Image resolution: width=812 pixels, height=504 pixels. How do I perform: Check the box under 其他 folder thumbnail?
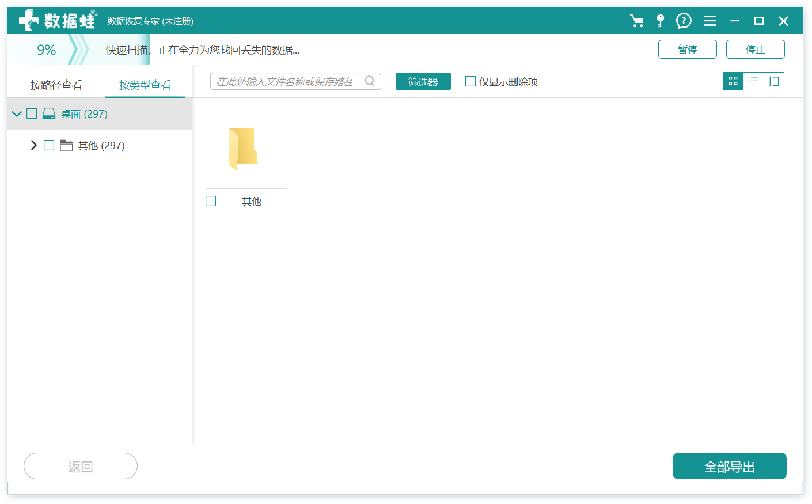pos(211,201)
